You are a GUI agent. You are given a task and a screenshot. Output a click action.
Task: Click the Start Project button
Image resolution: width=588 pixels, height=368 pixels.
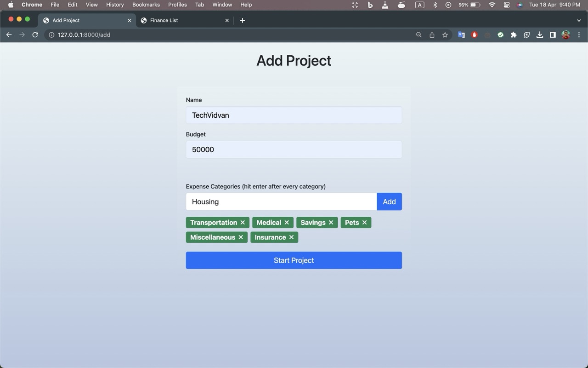tap(294, 260)
